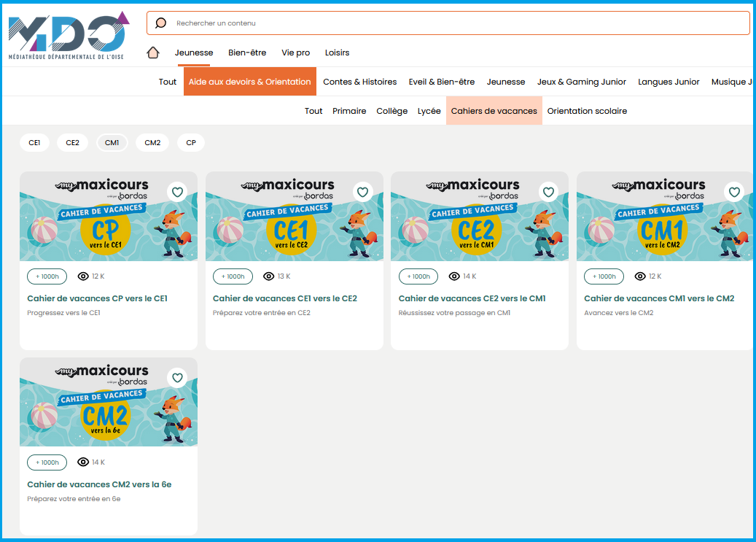Open Orientation scolaire sub-tab

588,111
